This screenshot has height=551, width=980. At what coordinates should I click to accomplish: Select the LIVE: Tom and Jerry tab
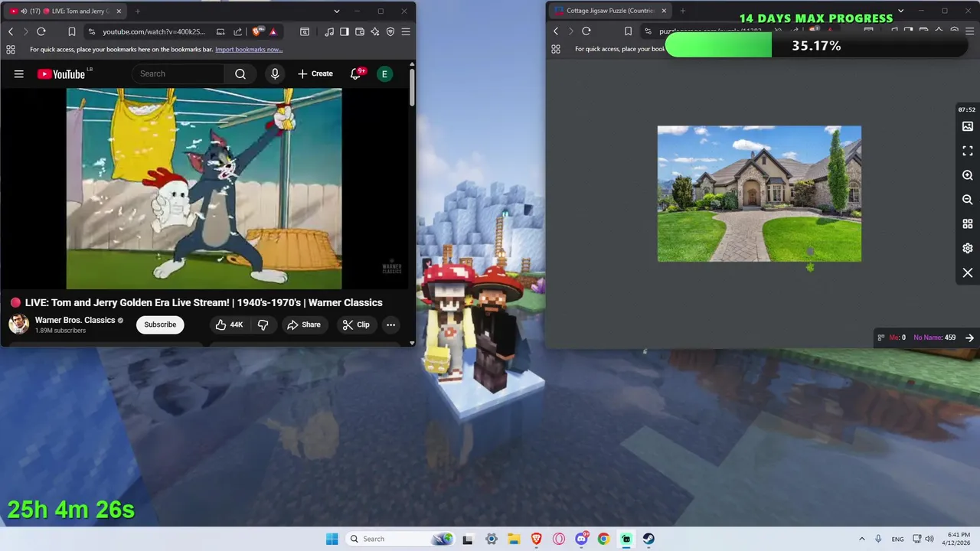[x=65, y=11]
